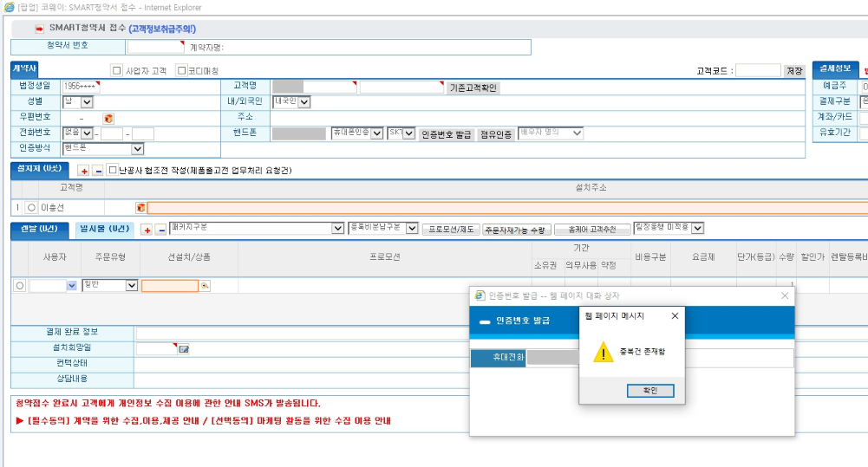
Task: Click the orange 선설치/상품 input field
Action: pyautogui.click(x=170, y=286)
